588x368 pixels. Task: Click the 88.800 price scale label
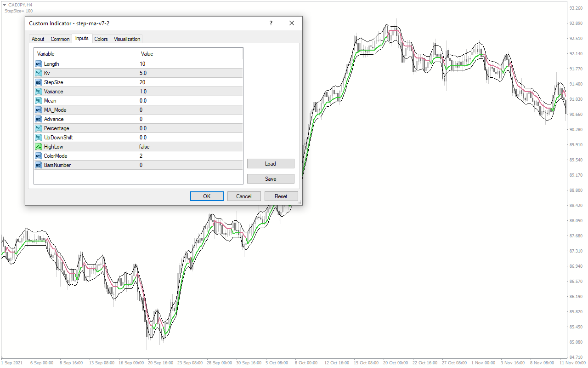pyautogui.click(x=576, y=190)
